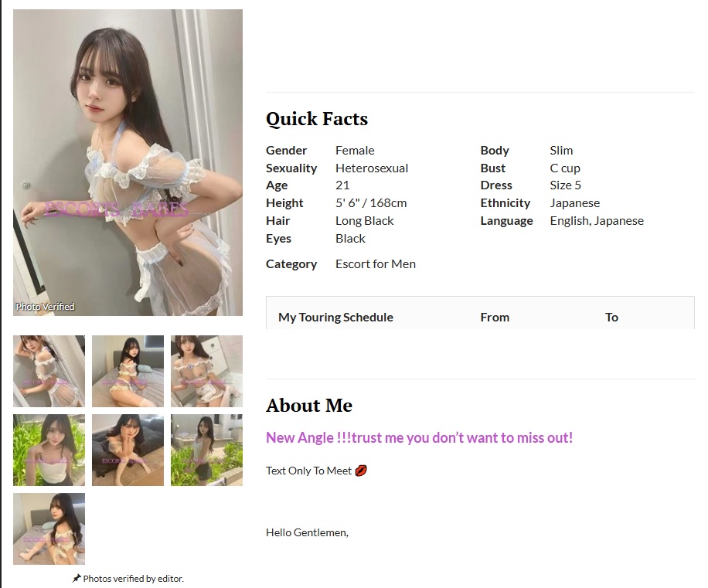Open first thumbnail in the top row

click(x=49, y=371)
